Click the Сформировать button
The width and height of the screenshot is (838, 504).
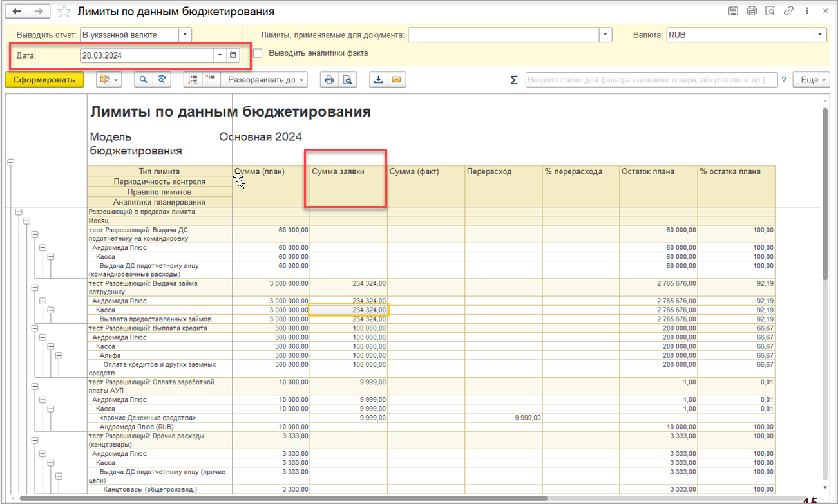pyautogui.click(x=44, y=80)
